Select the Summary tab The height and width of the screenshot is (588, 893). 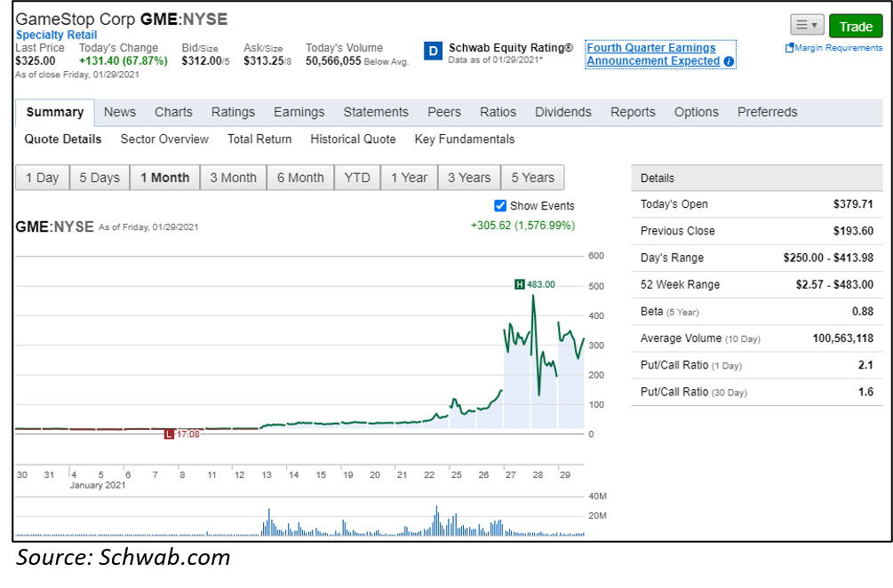click(x=55, y=112)
